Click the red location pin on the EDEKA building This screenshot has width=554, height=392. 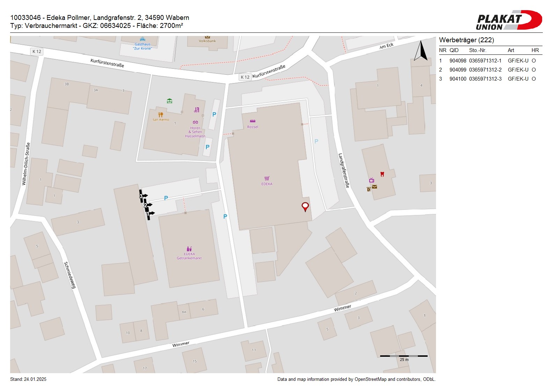pyautogui.click(x=305, y=206)
